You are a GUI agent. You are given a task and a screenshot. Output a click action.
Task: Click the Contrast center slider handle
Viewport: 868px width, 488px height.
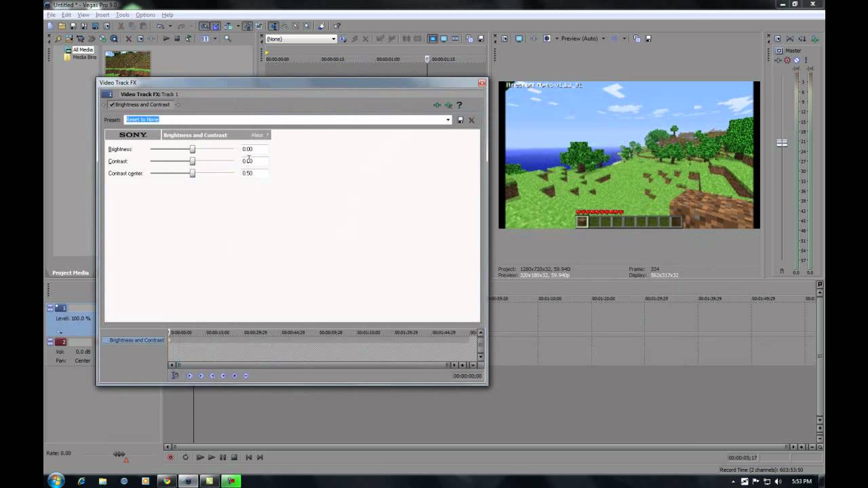pos(193,174)
